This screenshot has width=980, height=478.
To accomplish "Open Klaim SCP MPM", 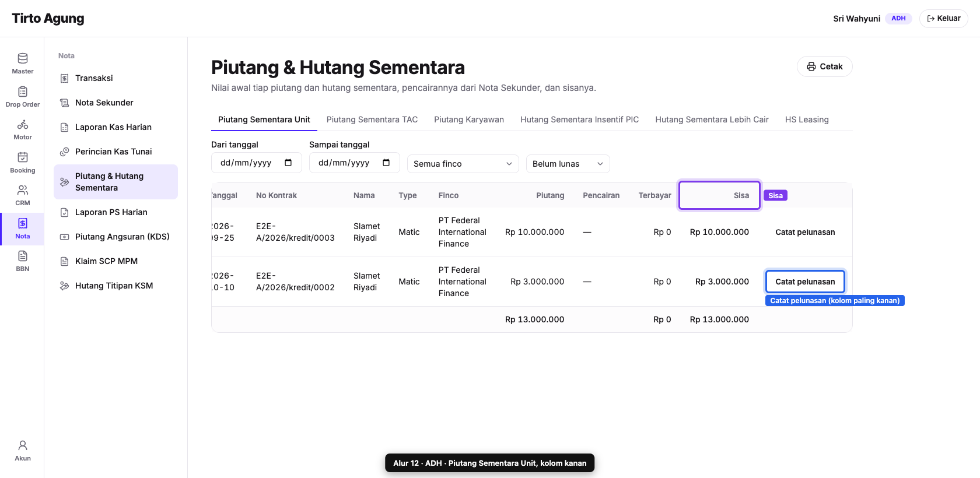I will click(116, 261).
